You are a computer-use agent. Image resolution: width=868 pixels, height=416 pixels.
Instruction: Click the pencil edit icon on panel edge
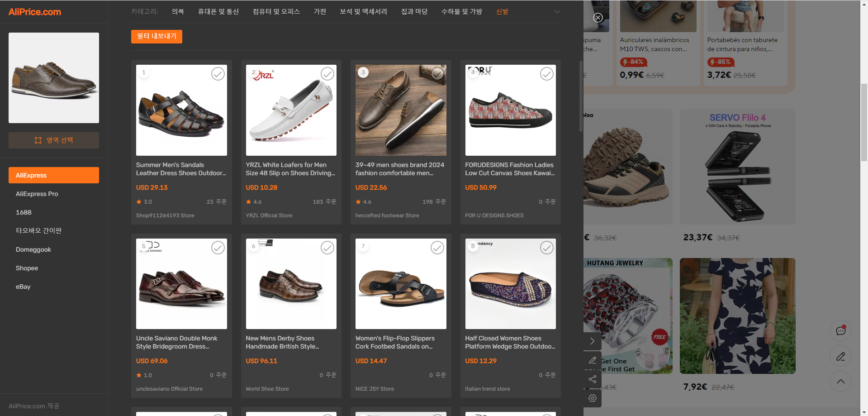592,360
